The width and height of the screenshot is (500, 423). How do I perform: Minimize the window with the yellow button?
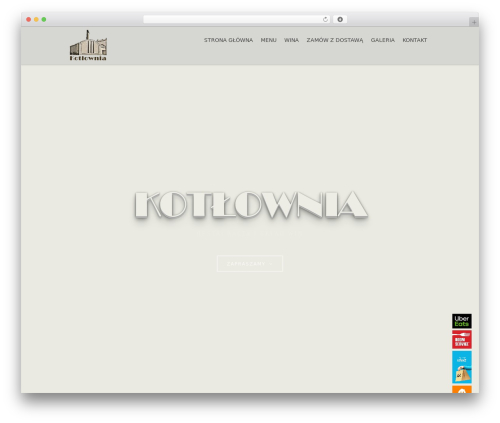coord(36,19)
